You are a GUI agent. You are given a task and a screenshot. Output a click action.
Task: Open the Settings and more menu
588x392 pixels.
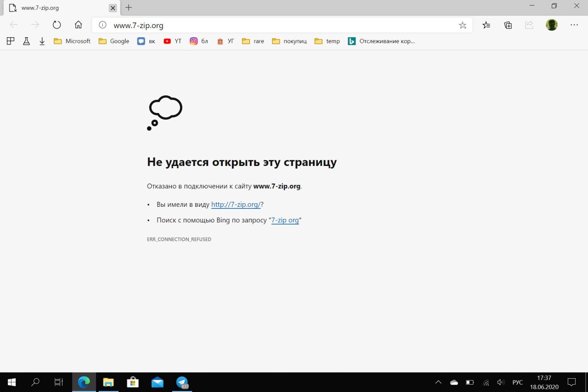click(574, 25)
